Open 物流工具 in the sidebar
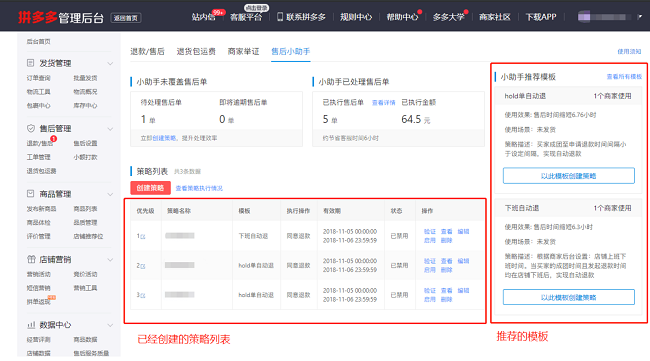The width and height of the screenshot is (650, 361). (x=39, y=92)
